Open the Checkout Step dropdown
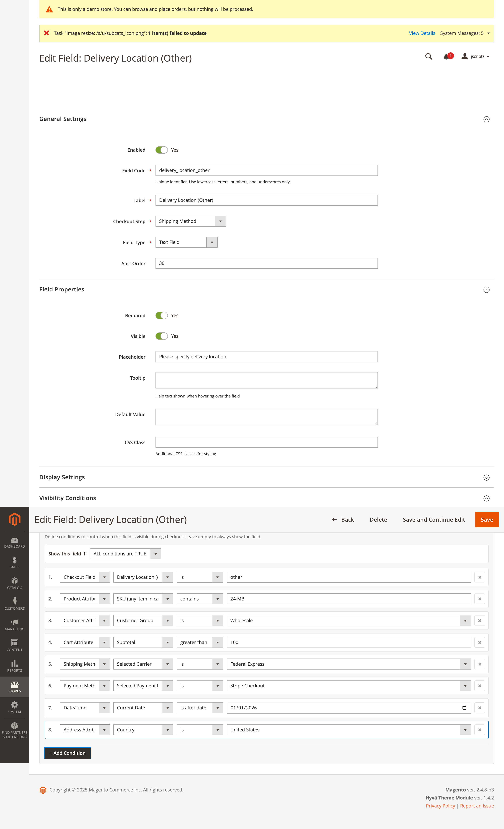The image size is (504, 829). (x=190, y=221)
